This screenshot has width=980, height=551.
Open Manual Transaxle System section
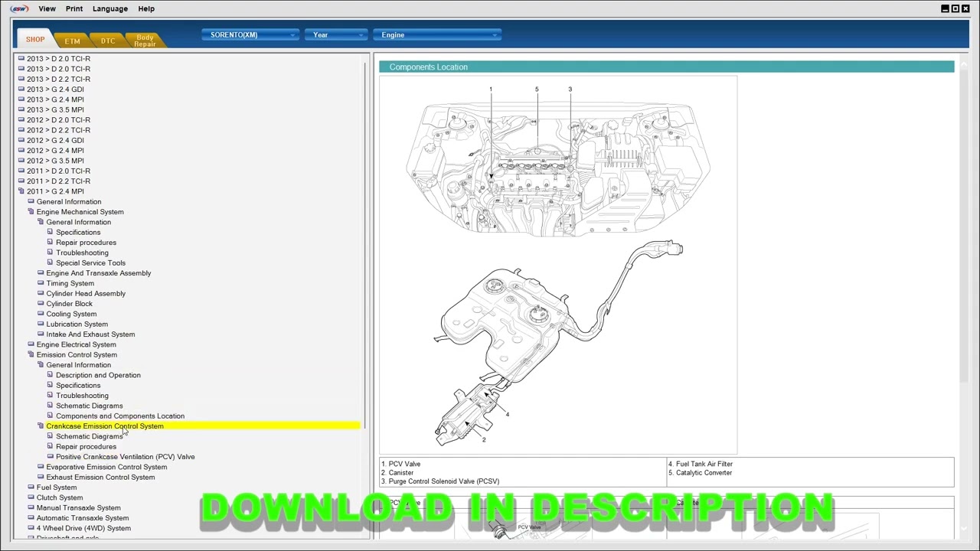[78, 508]
